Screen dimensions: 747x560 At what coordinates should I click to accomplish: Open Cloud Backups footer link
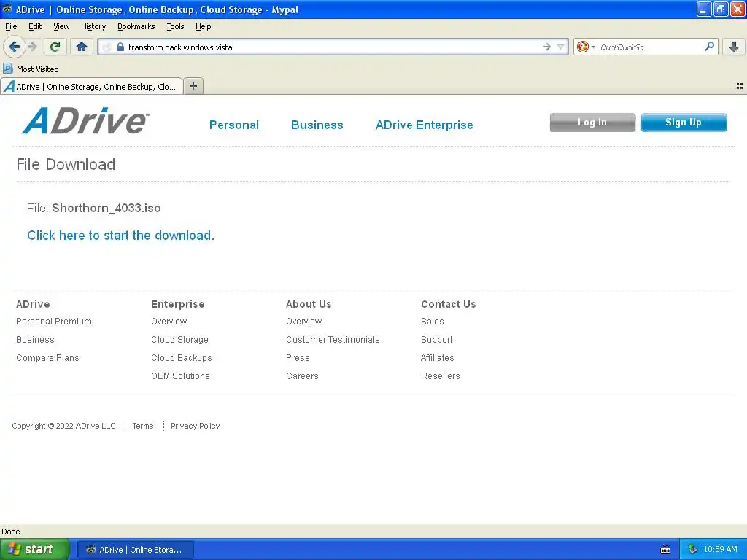182,357
